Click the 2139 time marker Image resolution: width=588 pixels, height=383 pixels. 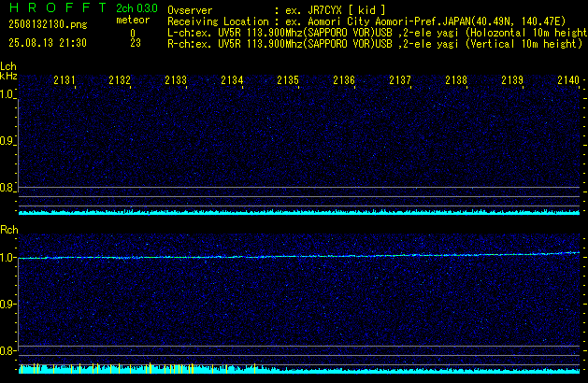point(512,79)
